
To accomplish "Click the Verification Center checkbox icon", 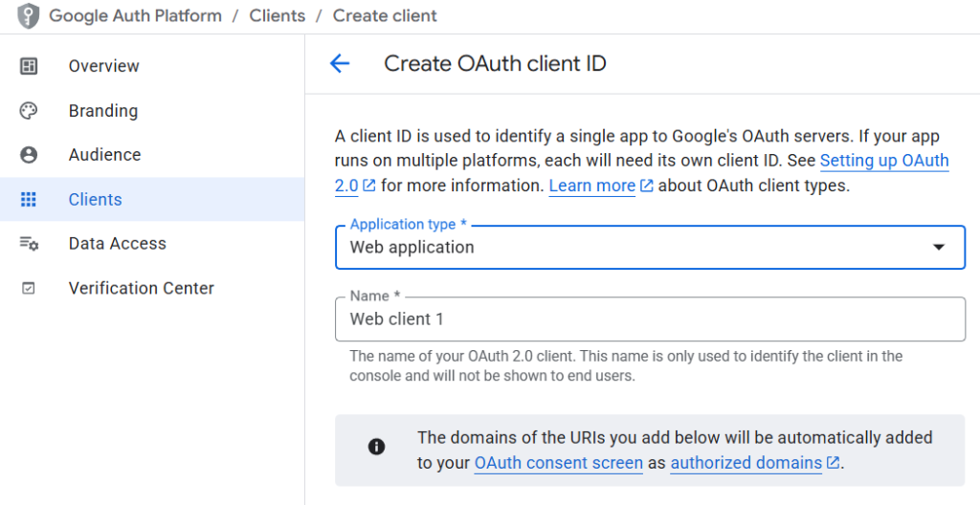I will [29, 288].
